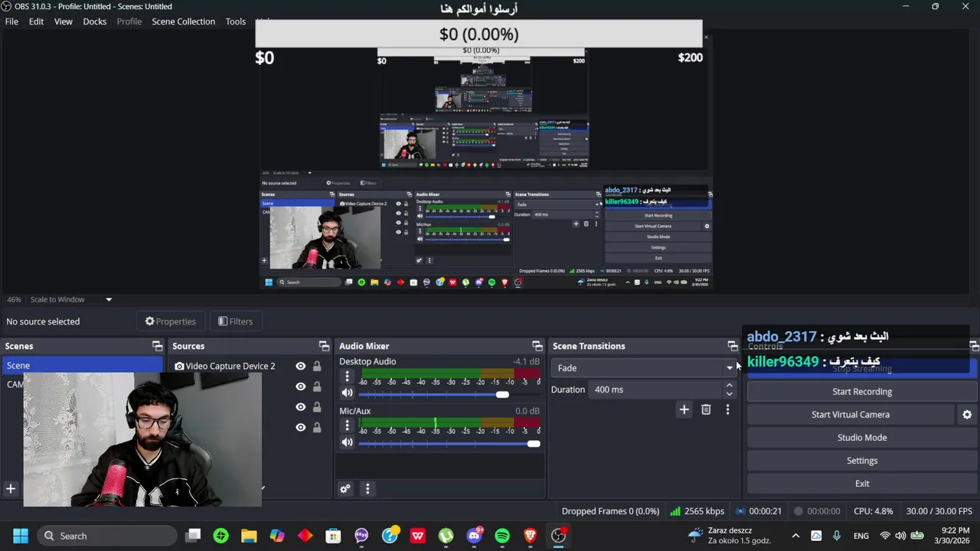Click the Exit button
This screenshot has height=551, width=980.
862,484
